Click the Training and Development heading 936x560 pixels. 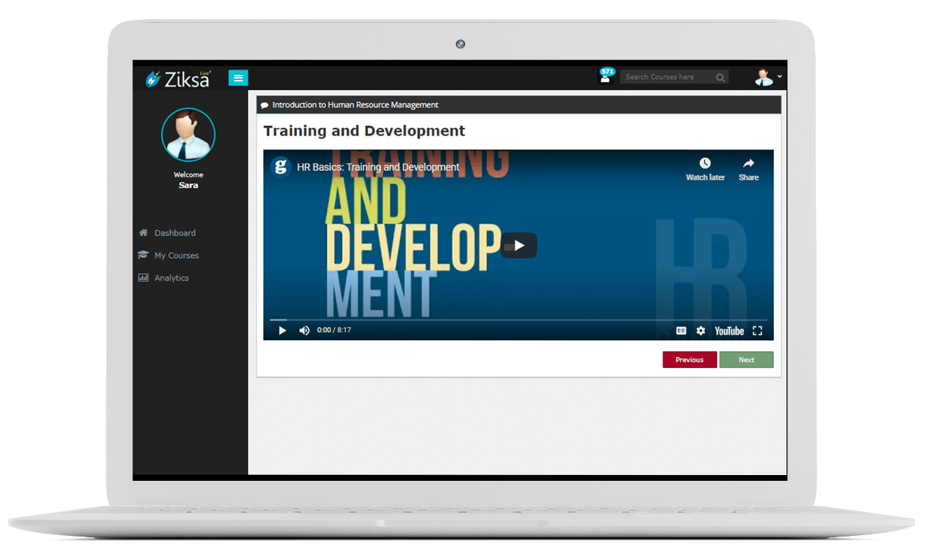pos(364,131)
